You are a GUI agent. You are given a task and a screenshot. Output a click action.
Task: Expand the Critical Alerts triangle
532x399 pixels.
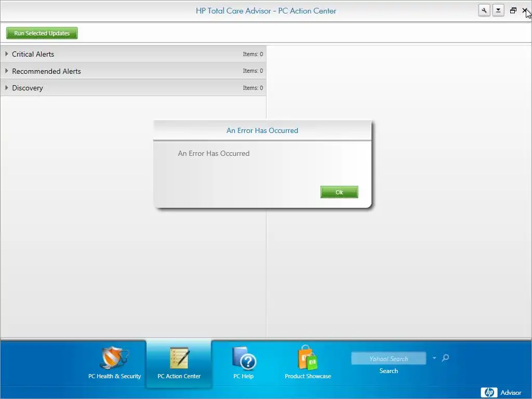6,54
